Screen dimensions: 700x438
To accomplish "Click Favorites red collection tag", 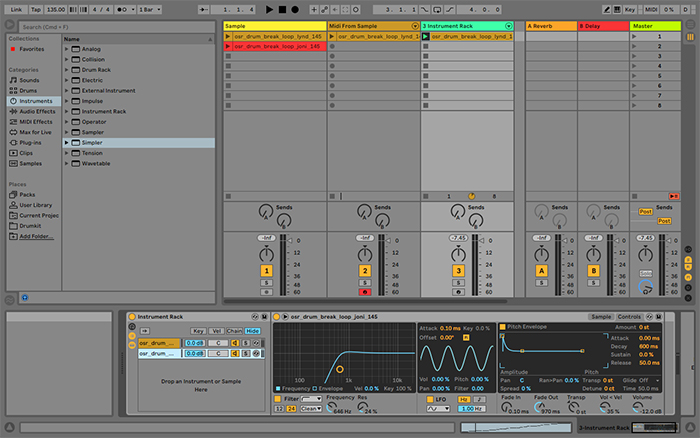I will coord(12,49).
